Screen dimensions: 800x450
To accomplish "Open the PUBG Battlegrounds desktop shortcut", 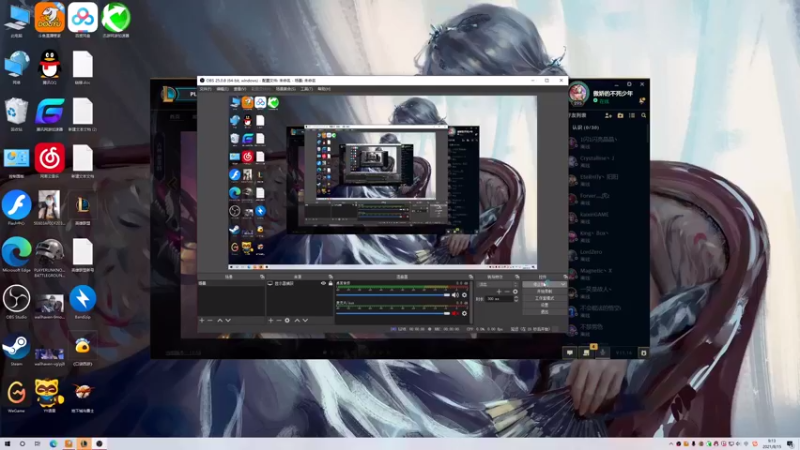I will [x=49, y=257].
